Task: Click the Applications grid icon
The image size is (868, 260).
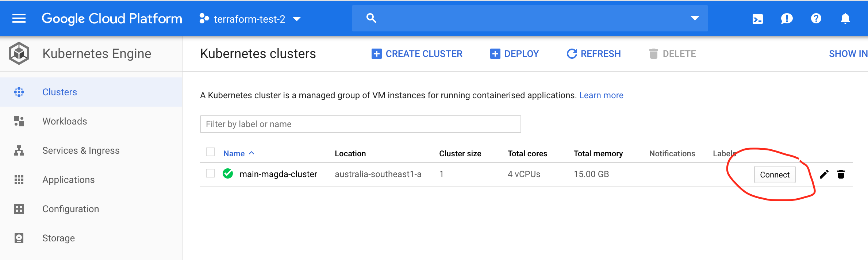Action: tap(19, 180)
